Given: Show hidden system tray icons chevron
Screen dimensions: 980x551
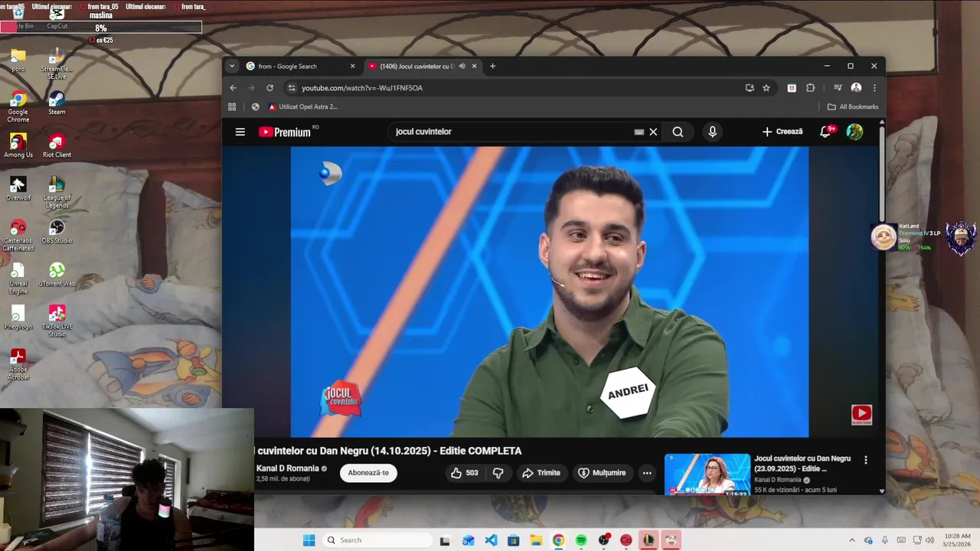Looking at the screenshot, I should (x=852, y=540).
